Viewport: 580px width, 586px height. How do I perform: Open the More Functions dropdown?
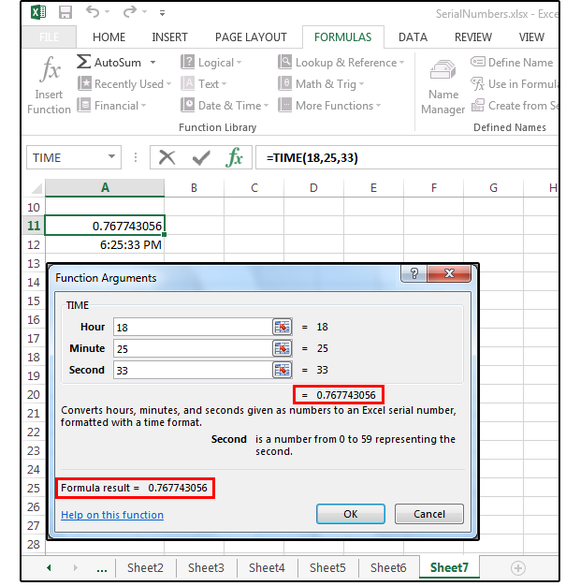pos(330,105)
